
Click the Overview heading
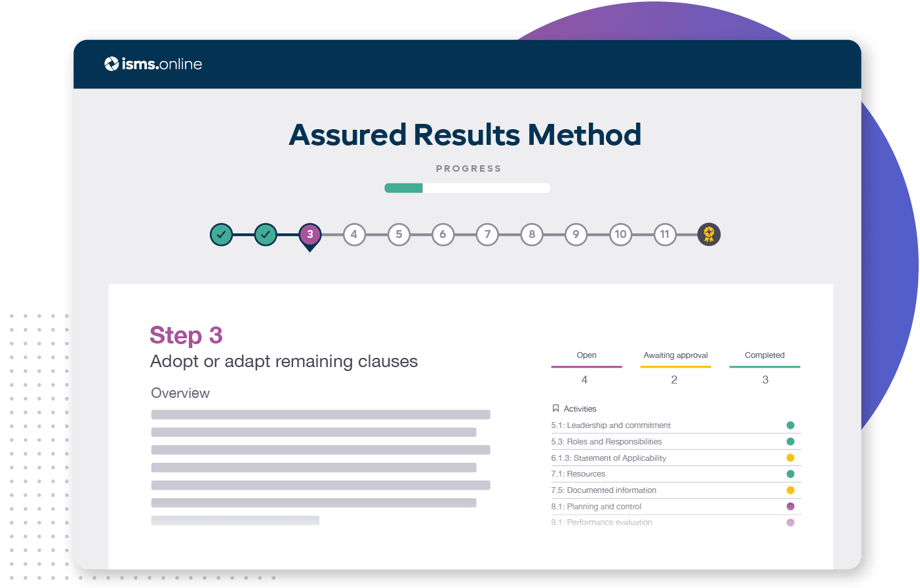click(x=180, y=393)
